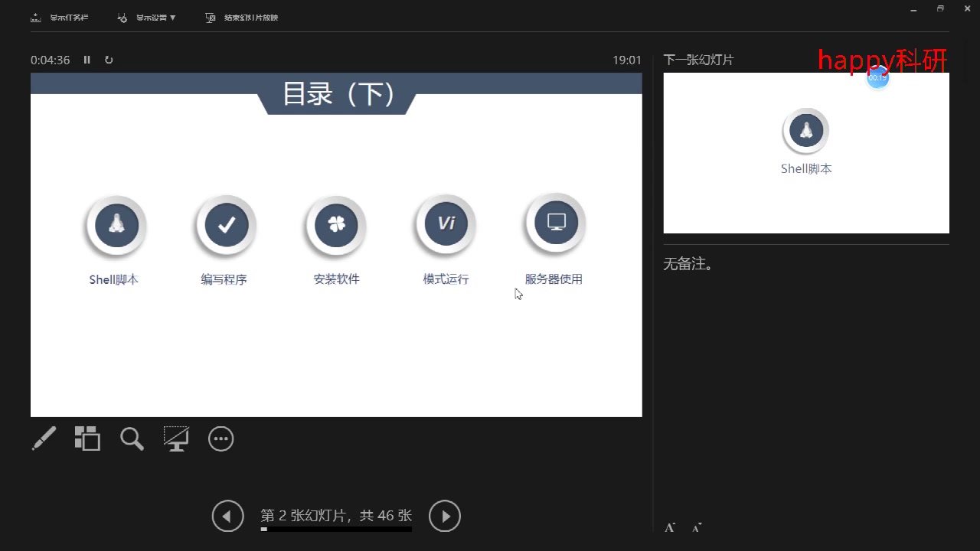Go back to the previous slide
The height and width of the screenshot is (551, 980).
[x=227, y=516]
